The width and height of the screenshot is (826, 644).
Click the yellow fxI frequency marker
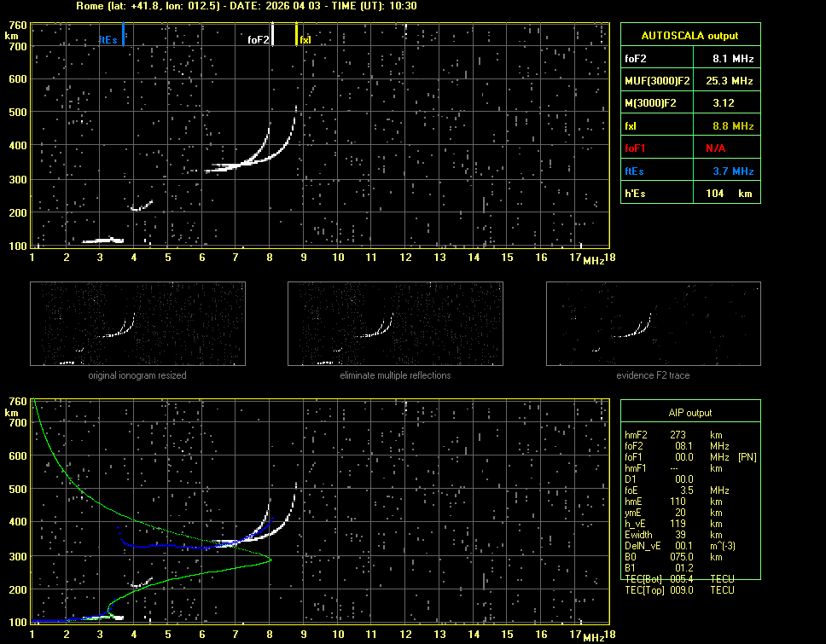(x=297, y=35)
